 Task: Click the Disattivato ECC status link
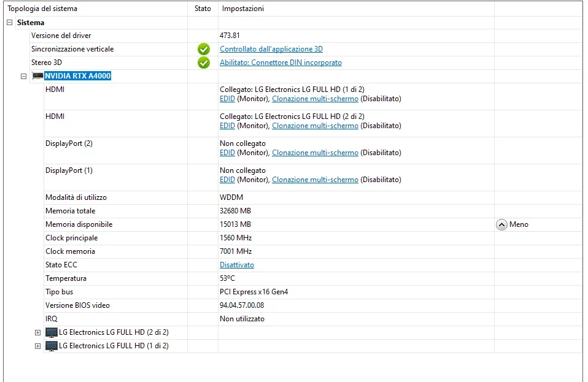point(237,265)
